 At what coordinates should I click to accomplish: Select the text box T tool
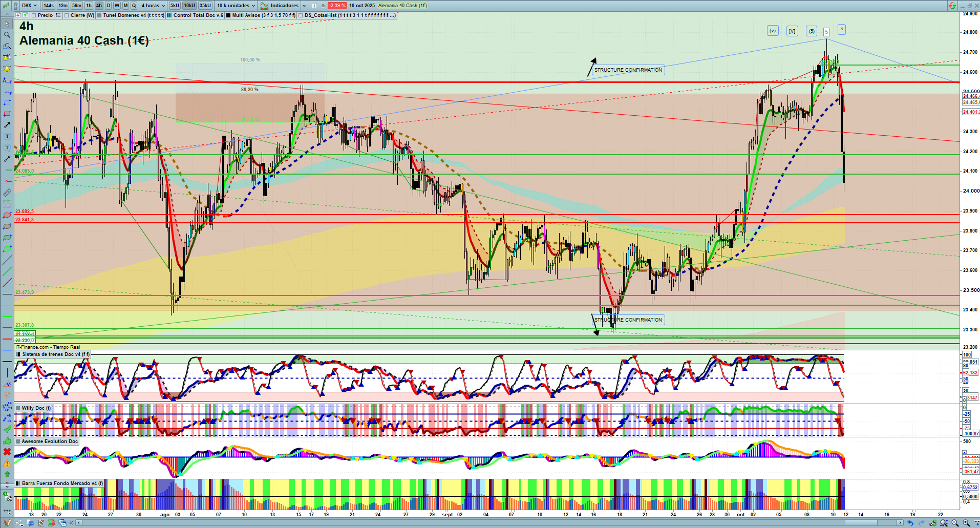click(x=7, y=136)
